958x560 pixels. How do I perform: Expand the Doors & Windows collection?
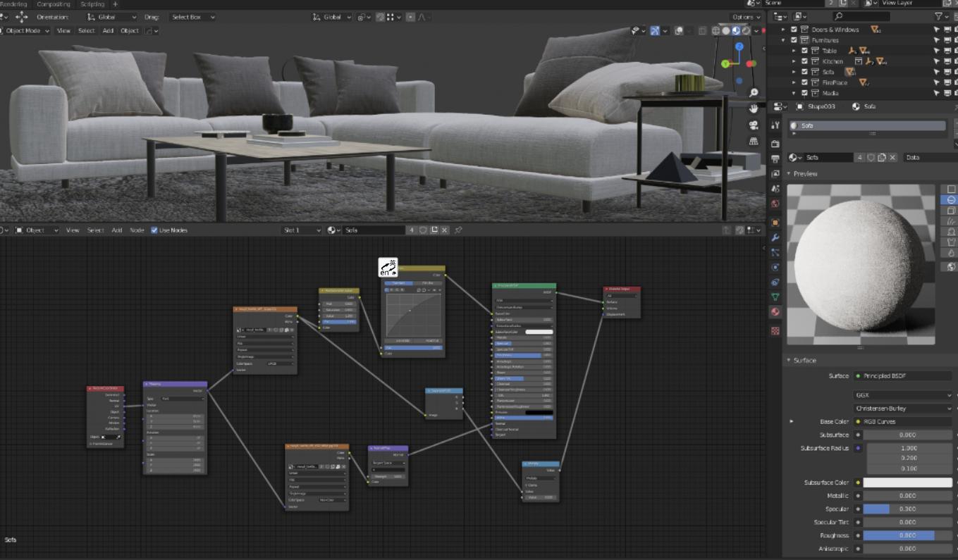(783, 30)
